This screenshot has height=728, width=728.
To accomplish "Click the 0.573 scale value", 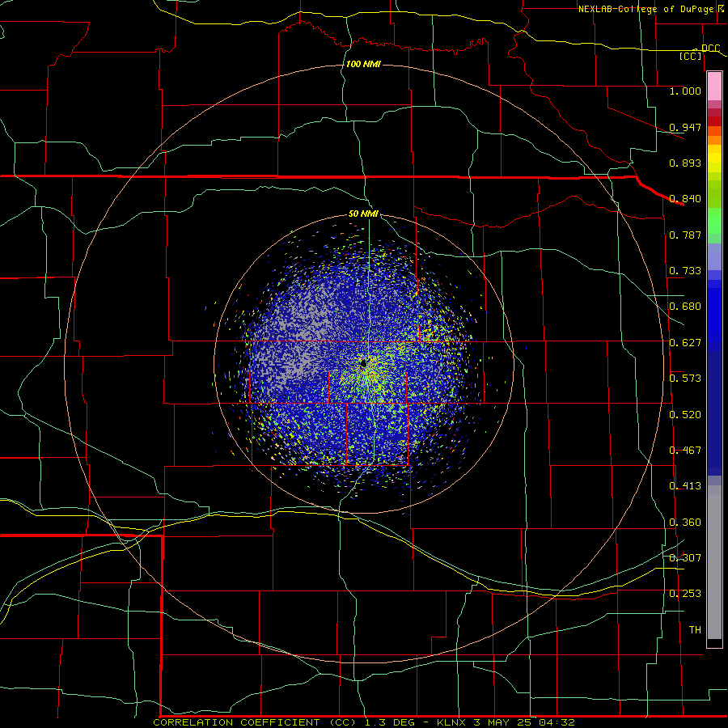I will (x=685, y=379).
